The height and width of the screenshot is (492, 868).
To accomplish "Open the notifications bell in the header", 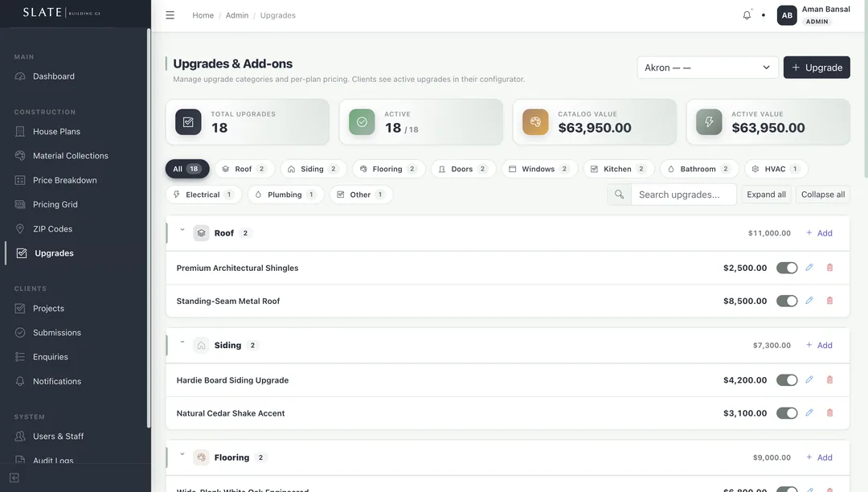I will [747, 15].
